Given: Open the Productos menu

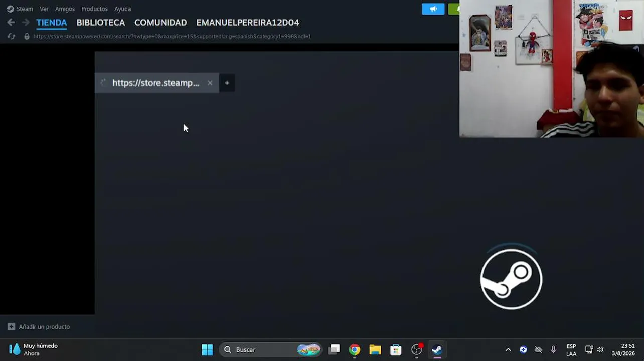Looking at the screenshot, I should coord(95,9).
